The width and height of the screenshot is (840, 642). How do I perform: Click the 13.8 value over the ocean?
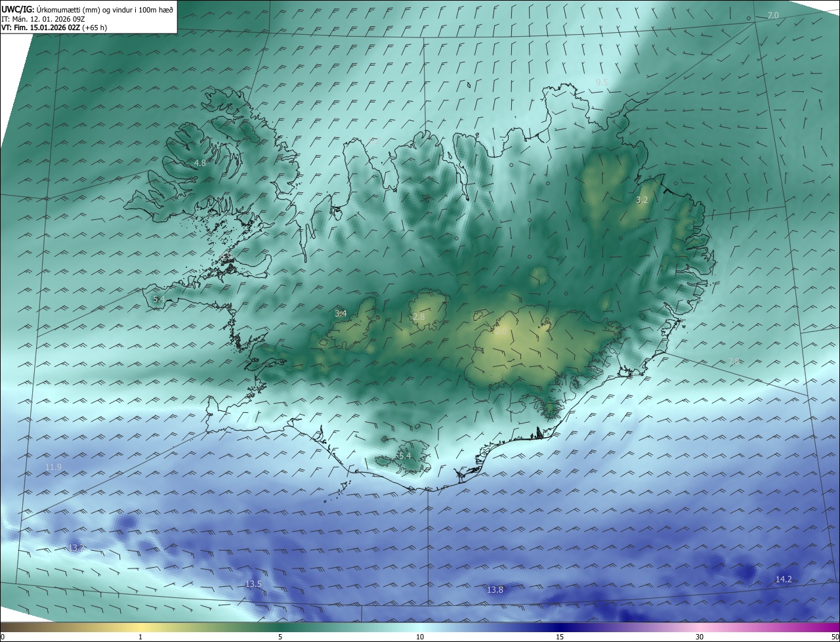click(x=495, y=589)
